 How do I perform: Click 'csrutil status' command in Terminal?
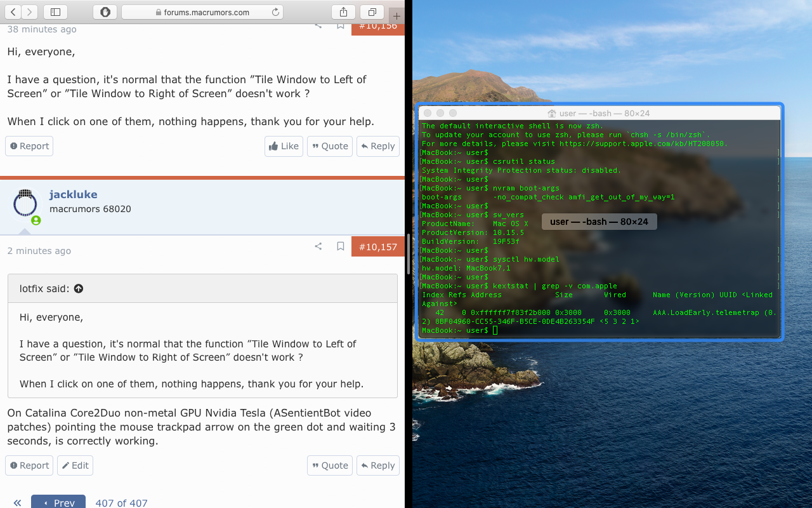pos(524,161)
